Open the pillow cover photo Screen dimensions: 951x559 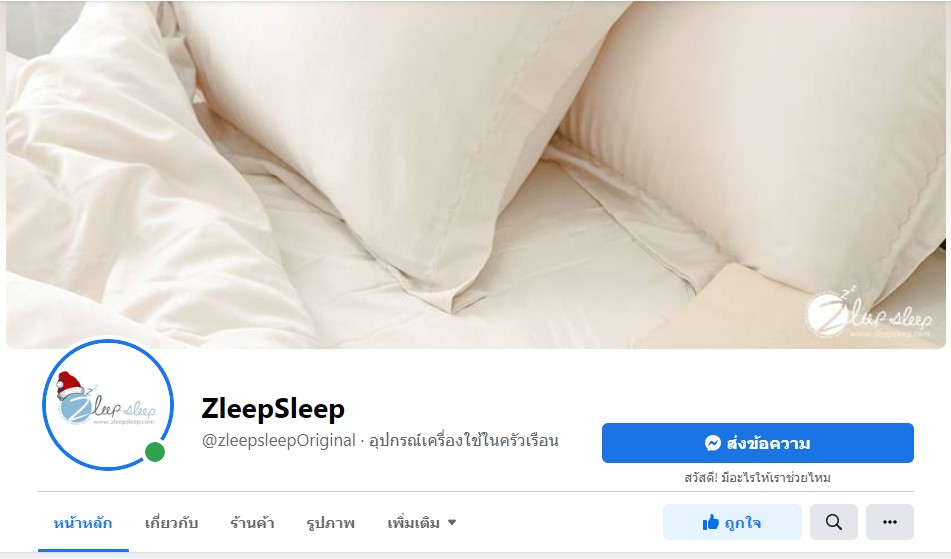click(476, 175)
